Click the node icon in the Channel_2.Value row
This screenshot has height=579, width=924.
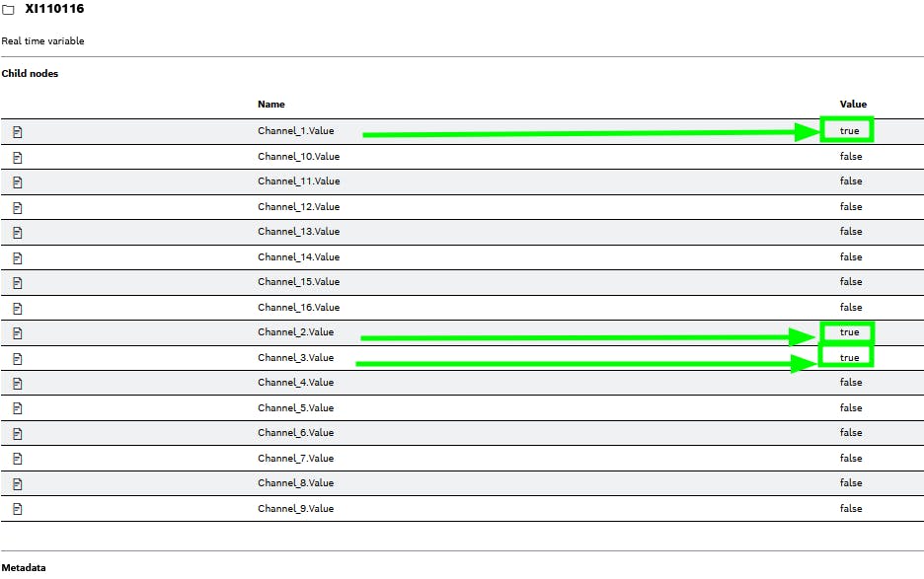pyautogui.click(x=18, y=333)
